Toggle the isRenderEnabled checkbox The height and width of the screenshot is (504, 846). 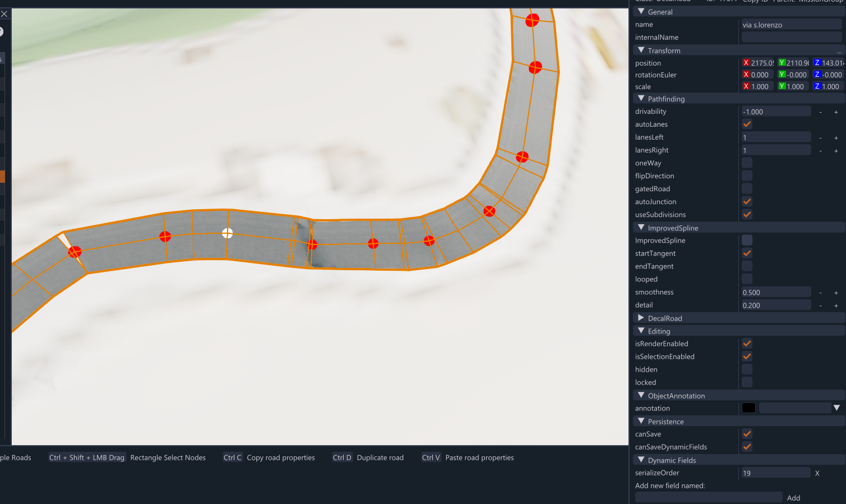click(x=747, y=344)
